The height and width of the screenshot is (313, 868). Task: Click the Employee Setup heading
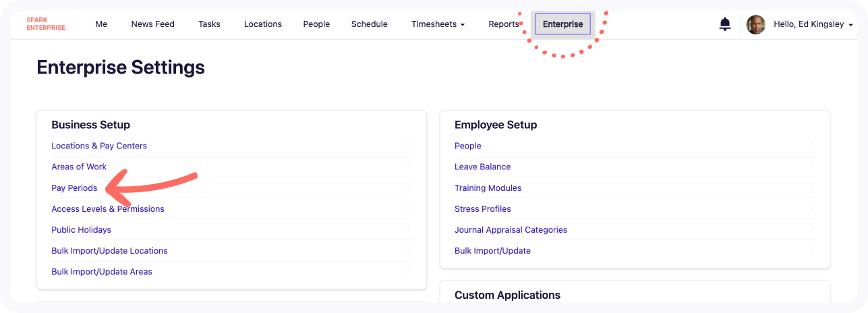[496, 125]
